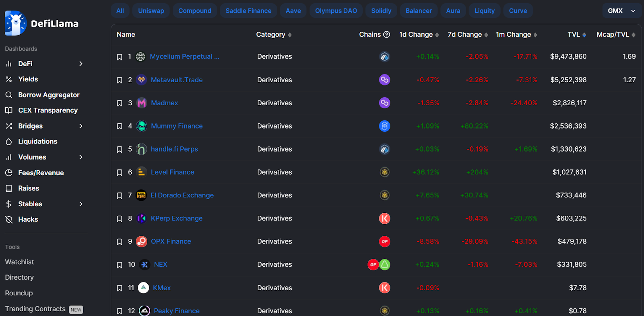Click the KMex logo icon

point(143,288)
